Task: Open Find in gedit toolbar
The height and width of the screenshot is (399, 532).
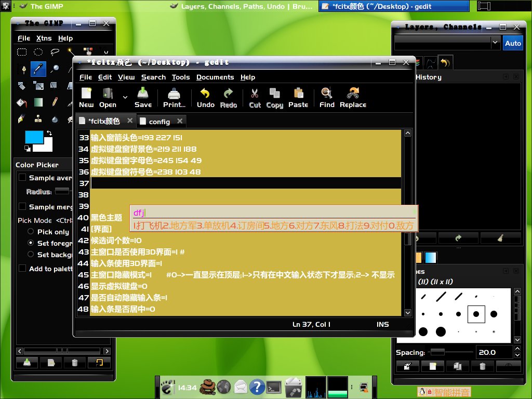Action: (x=327, y=98)
